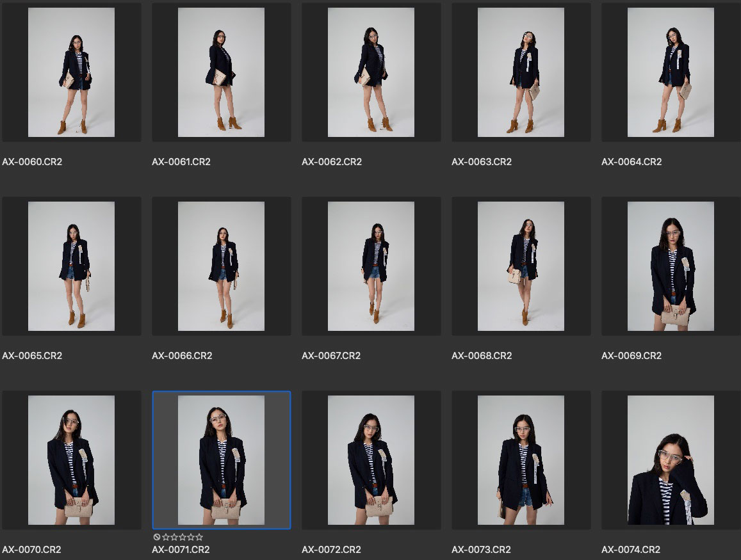Apply four-star rating to AX-0071.CR2
The height and width of the screenshot is (560, 741).
click(x=190, y=537)
